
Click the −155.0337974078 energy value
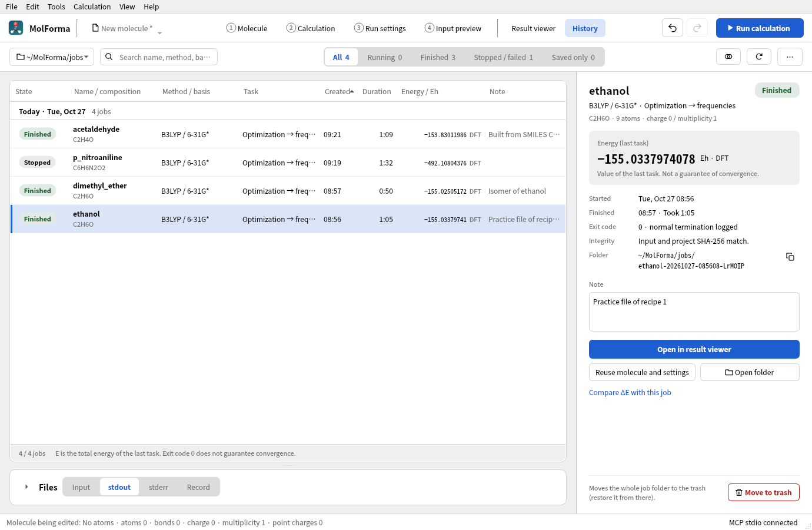click(x=646, y=159)
